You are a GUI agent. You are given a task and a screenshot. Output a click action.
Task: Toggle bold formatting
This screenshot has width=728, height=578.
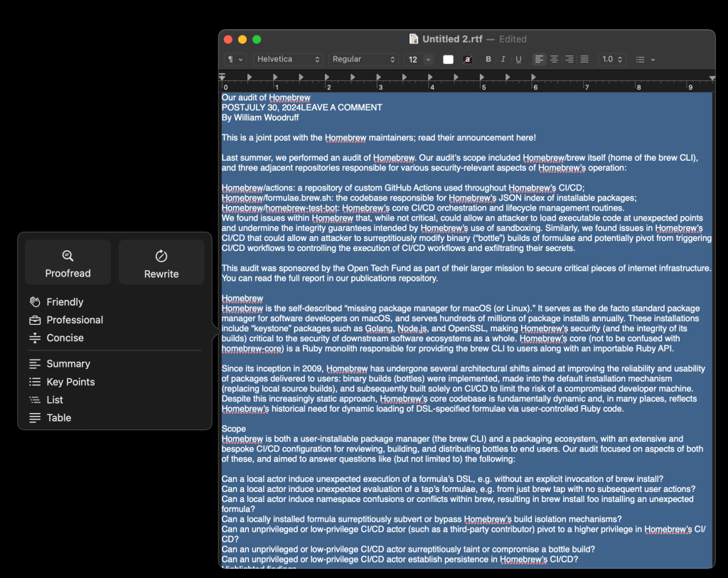click(x=488, y=60)
